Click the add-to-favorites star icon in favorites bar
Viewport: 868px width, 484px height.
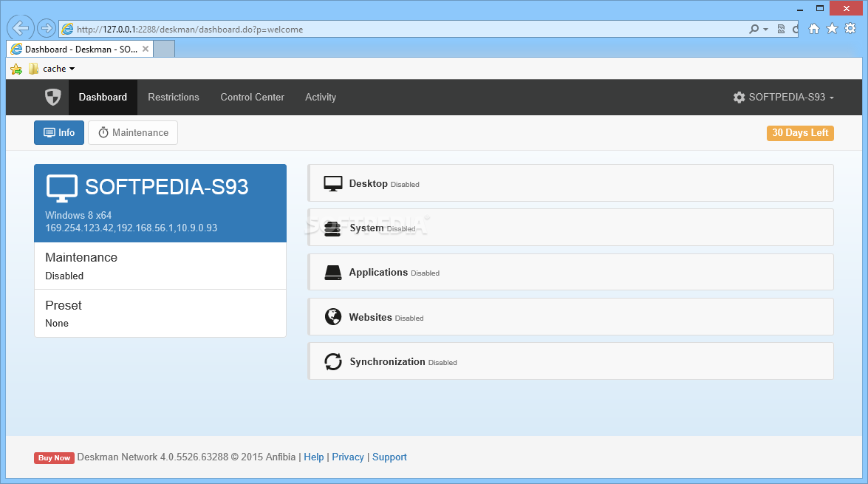click(16, 69)
